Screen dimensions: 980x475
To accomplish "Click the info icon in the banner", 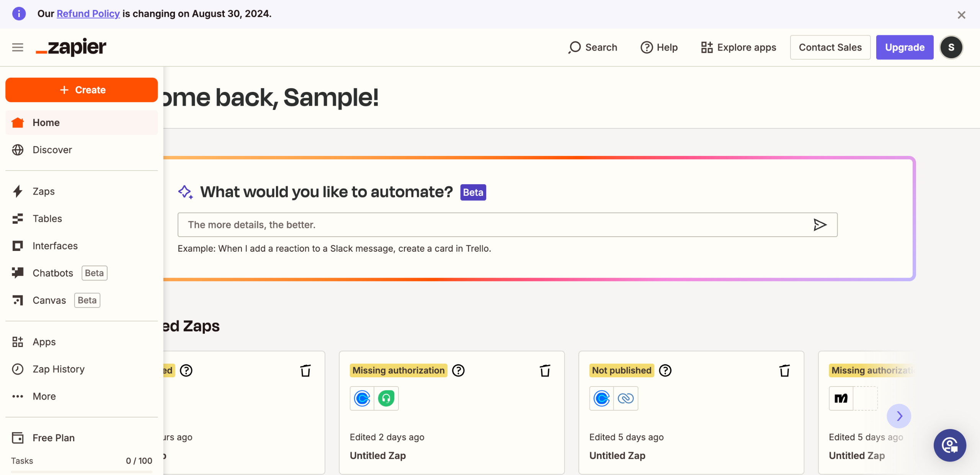I will click(19, 14).
